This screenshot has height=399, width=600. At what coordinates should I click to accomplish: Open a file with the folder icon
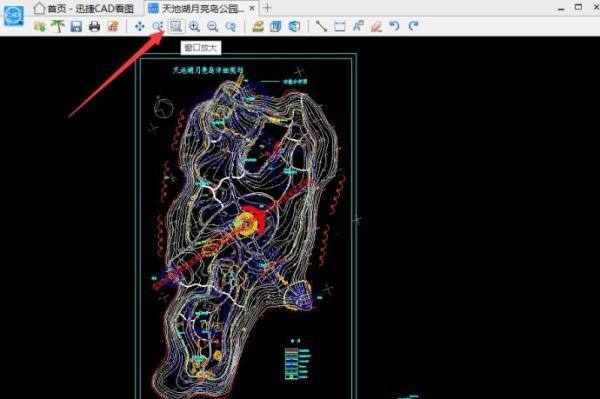(40, 26)
